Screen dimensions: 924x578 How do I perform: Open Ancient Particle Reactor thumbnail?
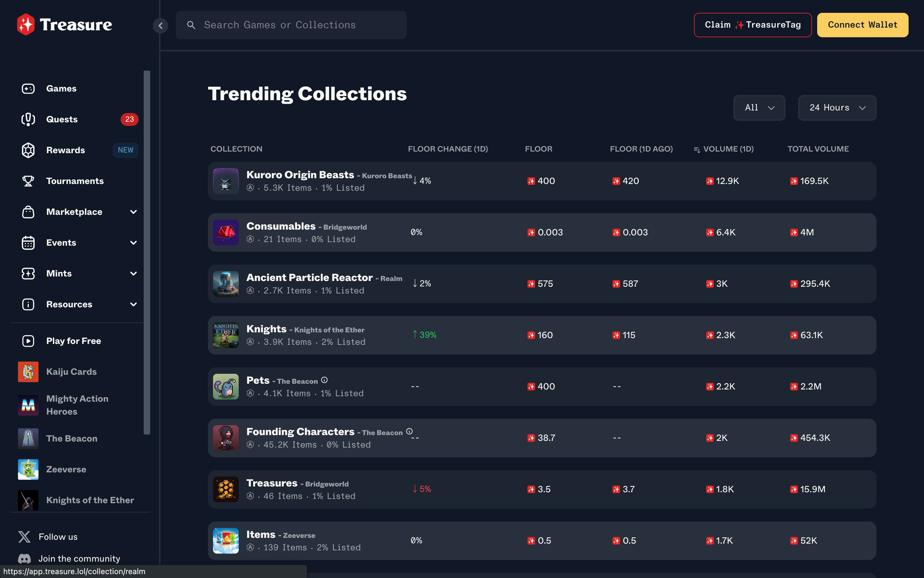coord(226,284)
